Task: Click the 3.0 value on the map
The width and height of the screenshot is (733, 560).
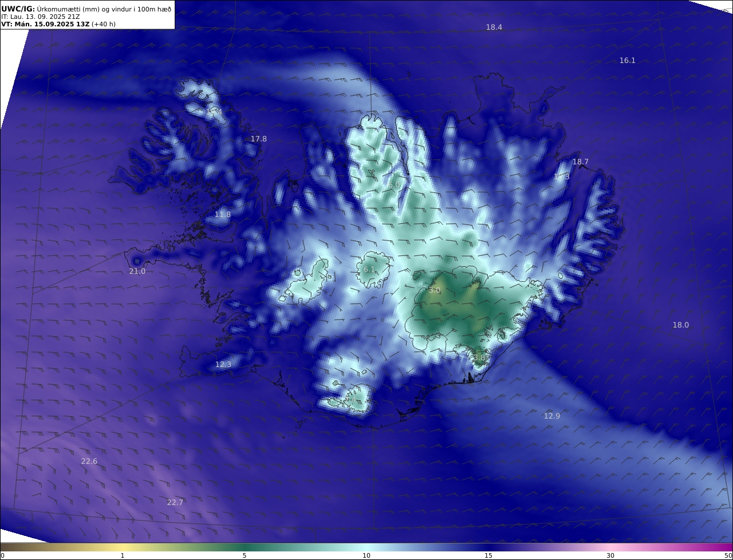Action: (435, 290)
